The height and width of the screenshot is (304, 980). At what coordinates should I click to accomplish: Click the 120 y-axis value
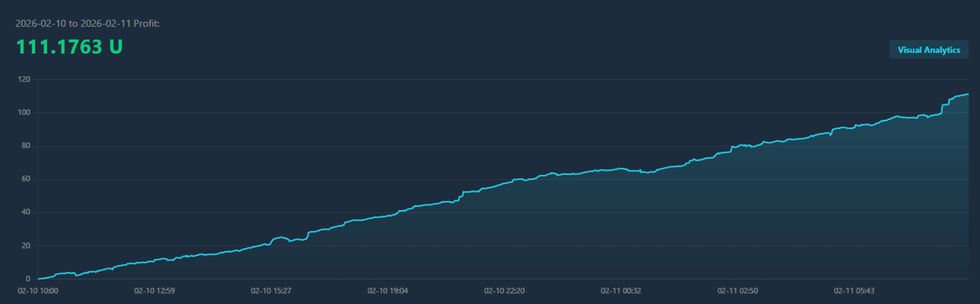23,79
